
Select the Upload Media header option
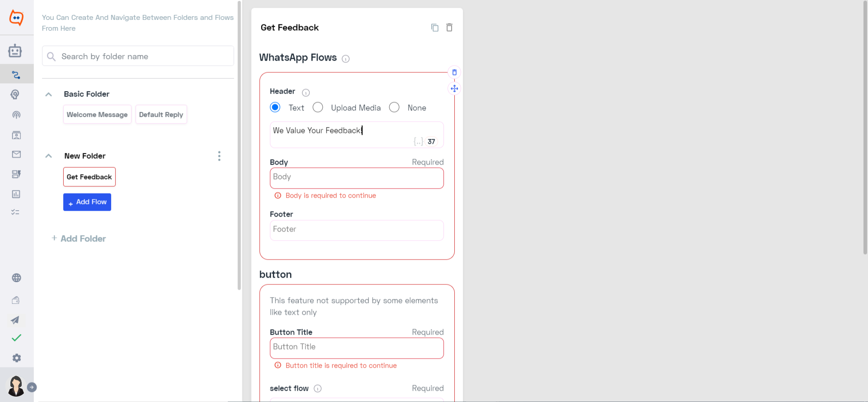pyautogui.click(x=318, y=107)
